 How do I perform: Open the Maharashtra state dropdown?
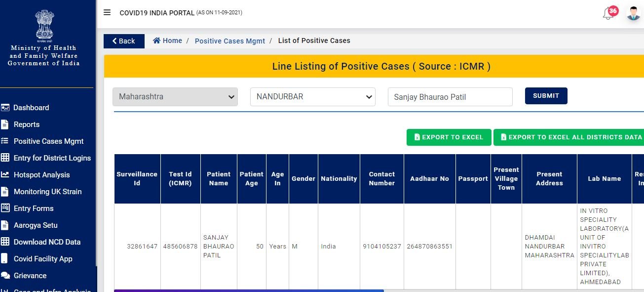point(175,97)
